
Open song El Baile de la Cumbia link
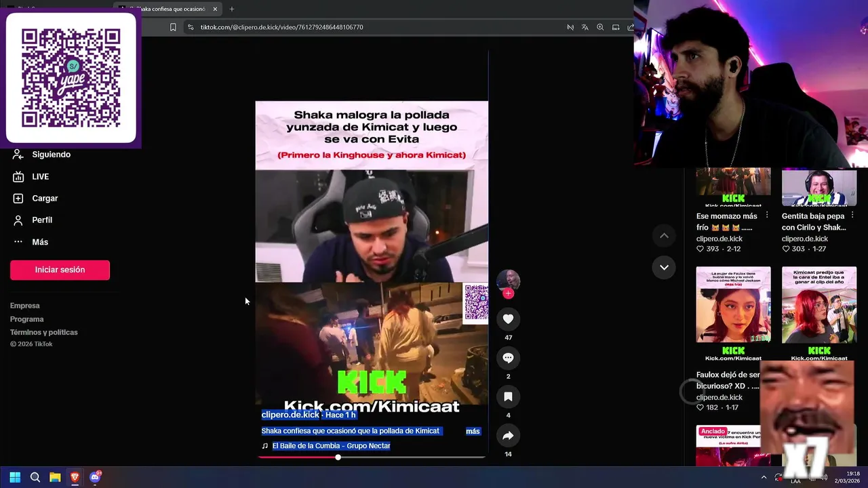click(x=332, y=446)
